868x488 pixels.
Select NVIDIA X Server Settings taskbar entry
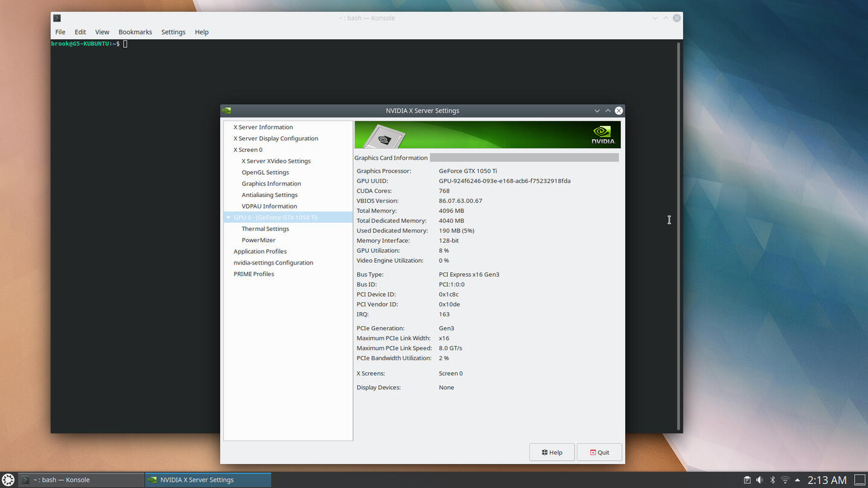pyautogui.click(x=208, y=480)
